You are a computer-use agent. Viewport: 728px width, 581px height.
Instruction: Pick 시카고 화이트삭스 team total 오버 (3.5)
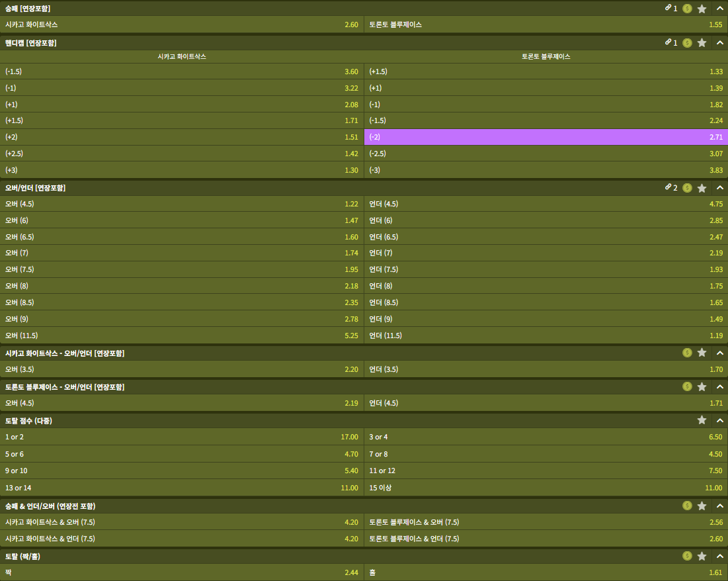[182, 369]
